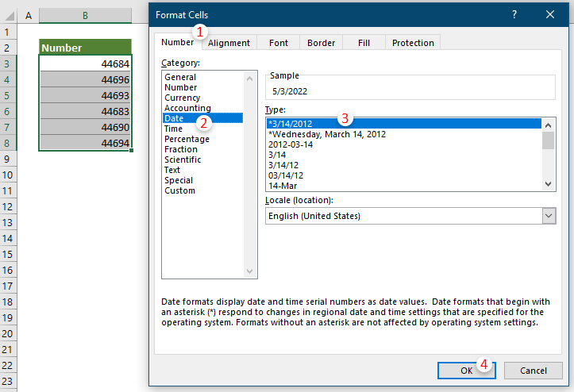574x392 pixels.
Task: Select the Custom category
Action: pyautogui.click(x=179, y=190)
